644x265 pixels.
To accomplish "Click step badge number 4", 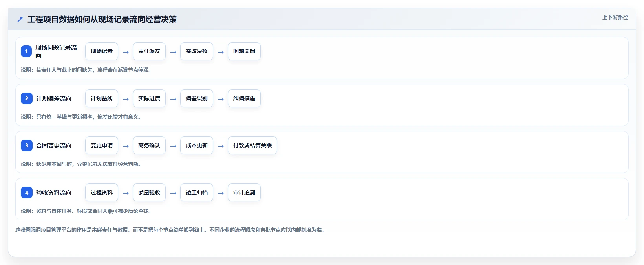I will (x=26, y=192).
